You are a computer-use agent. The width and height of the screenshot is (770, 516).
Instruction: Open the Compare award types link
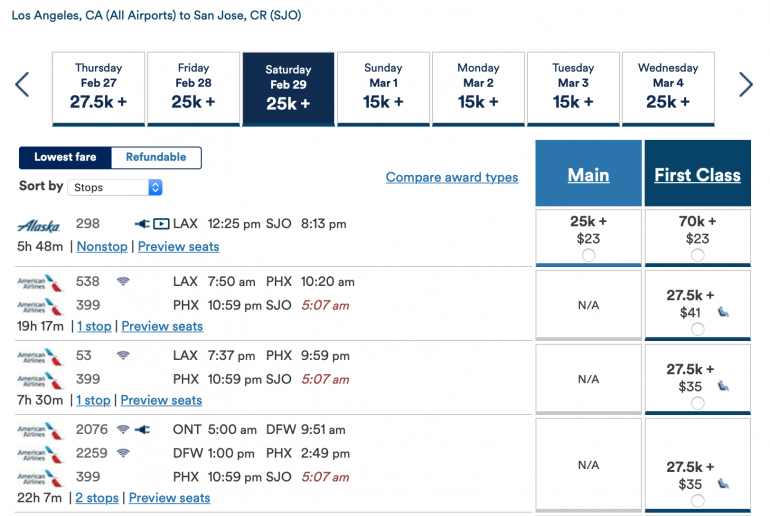[452, 178]
